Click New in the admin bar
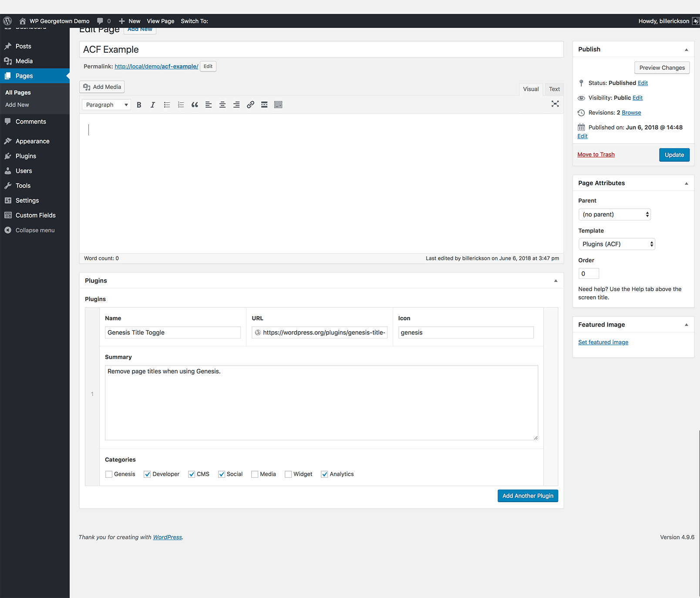Image resolution: width=700 pixels, height=598 pixels. (x=130, y=21)
